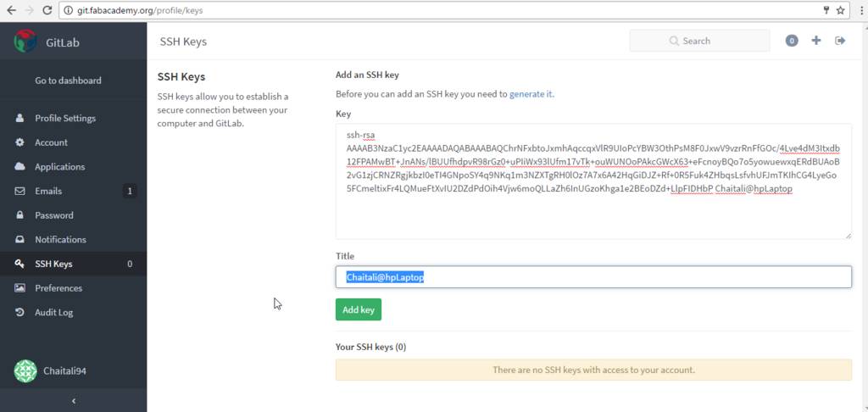The height and width of the screenshot is (412, 868).
Task: Go to Account settings
Action: pos(51,142)
